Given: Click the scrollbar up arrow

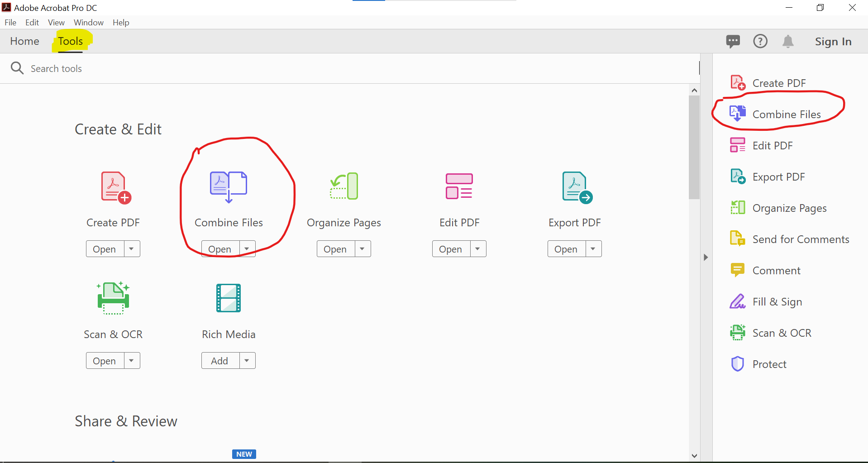Looking at the screenshot, I should click(694, 91).
